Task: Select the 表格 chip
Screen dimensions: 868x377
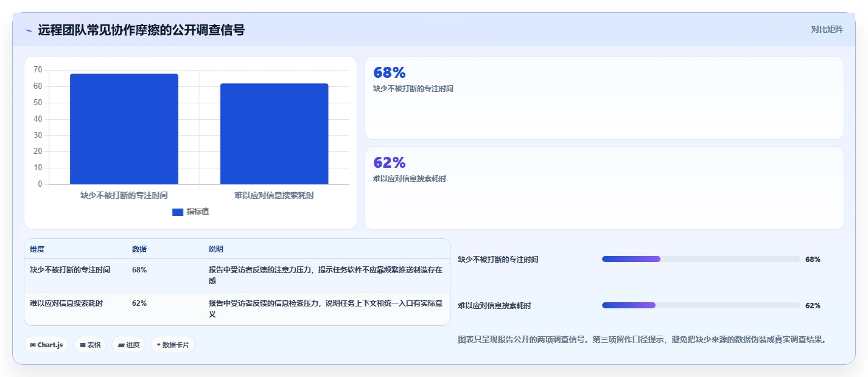Action: click(x=90, y=345)
